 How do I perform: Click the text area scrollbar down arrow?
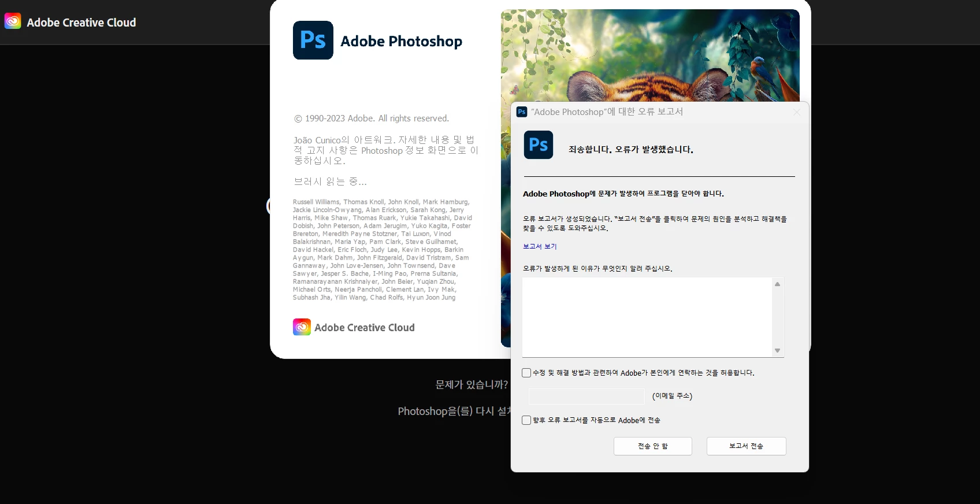[x=778, y=351]
